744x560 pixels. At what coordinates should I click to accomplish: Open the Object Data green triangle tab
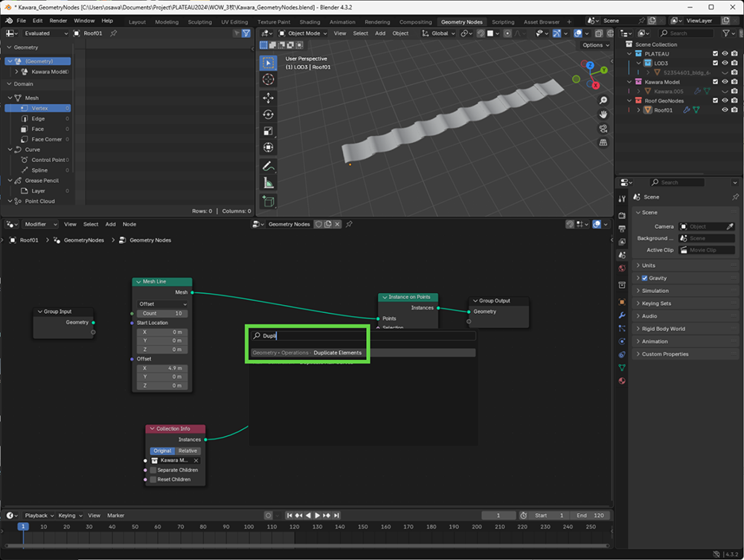pyautogui.click(x=622, y=367)
